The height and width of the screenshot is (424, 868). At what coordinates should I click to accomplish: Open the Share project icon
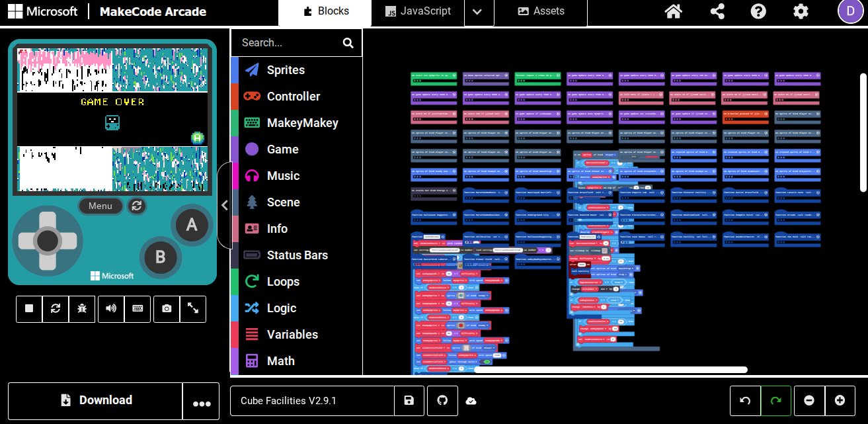coord(717,11)
